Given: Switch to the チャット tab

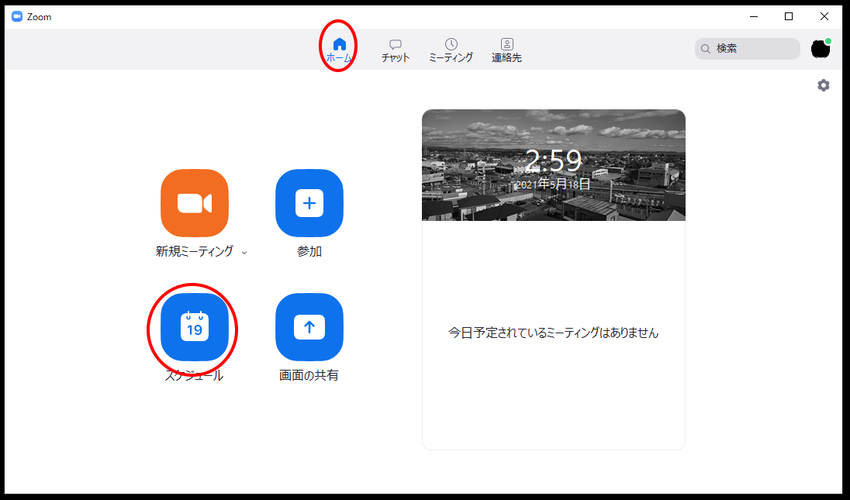Looking at the screenshot, I should tap(395, 50).
